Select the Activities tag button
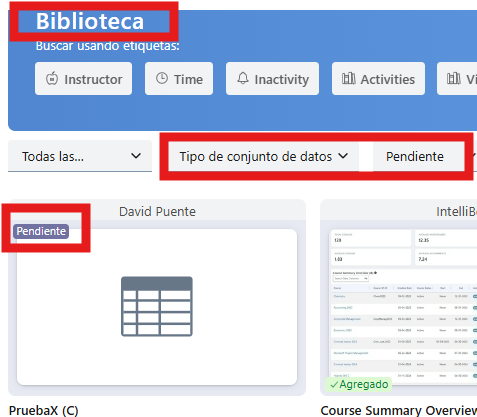Screen dimensions: 477x417 tap(378, 79)
